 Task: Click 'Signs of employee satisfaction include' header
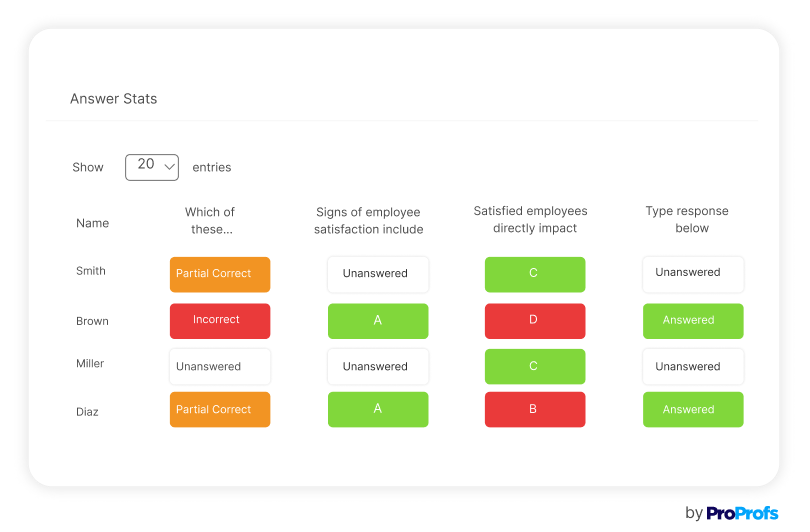pos(368,221)
